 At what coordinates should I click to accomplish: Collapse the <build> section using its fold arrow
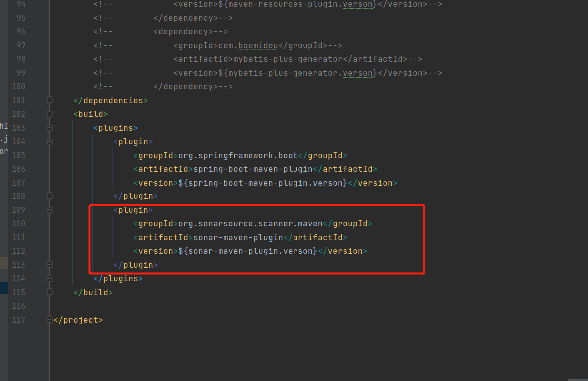click(49, 114)
